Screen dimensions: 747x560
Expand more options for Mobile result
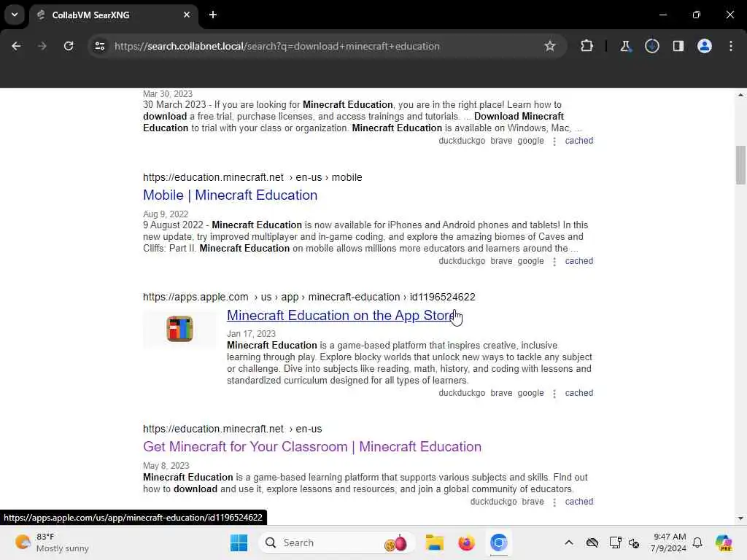point(554,262)
